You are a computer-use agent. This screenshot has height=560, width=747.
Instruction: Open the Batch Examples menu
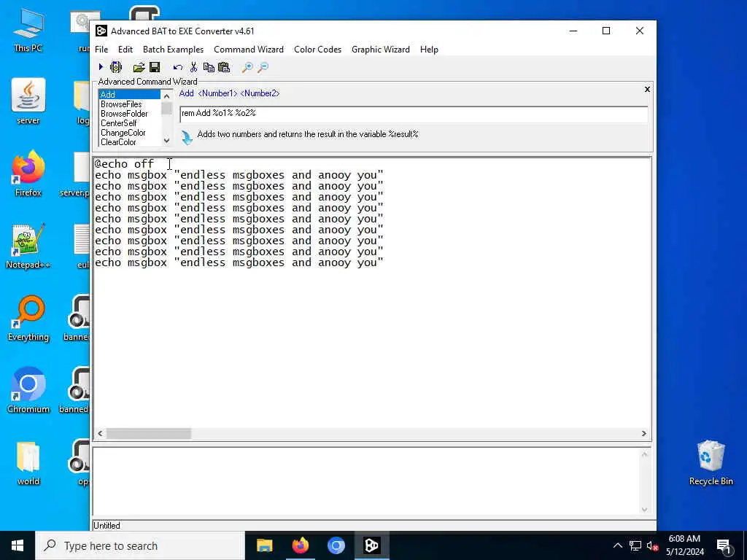173,50
